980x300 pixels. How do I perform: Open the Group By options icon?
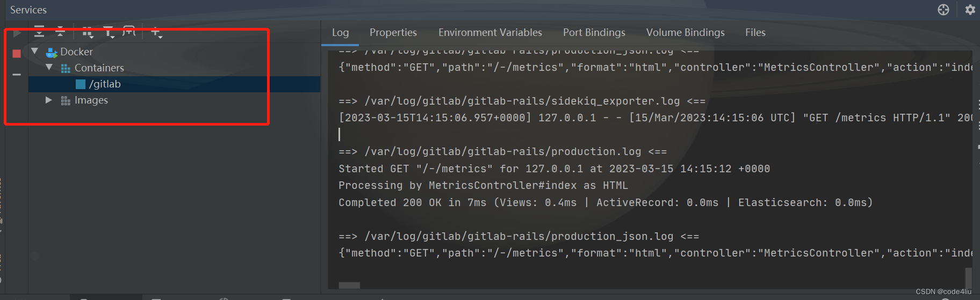click(x=88, y=33)
